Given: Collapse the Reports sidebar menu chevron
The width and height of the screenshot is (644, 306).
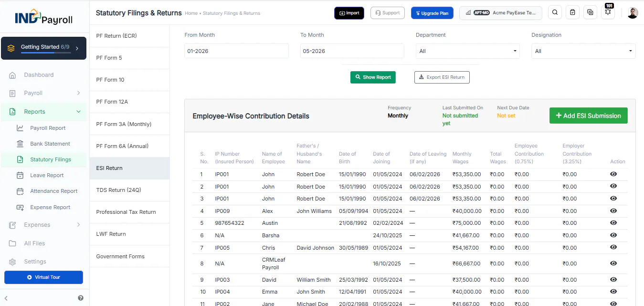Looking at the screenshot, I should tap(78, 112).
